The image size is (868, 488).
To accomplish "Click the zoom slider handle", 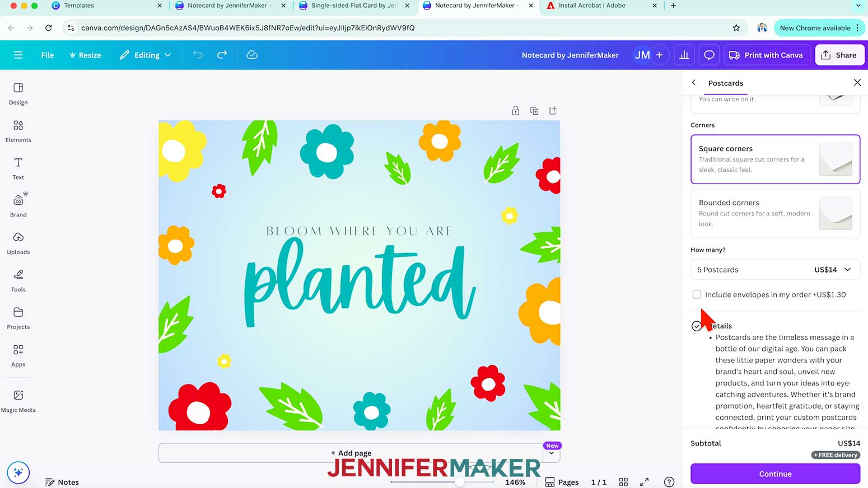I will coord(460,482).
